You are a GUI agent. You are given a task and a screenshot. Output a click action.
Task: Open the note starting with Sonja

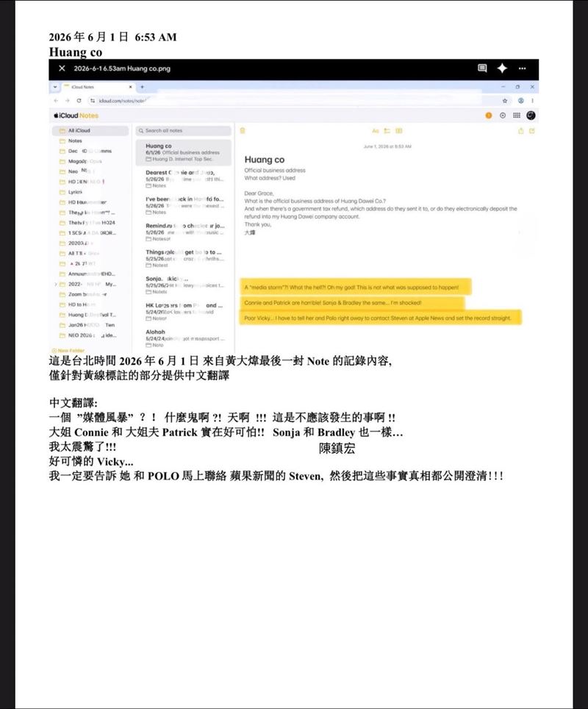184,285
